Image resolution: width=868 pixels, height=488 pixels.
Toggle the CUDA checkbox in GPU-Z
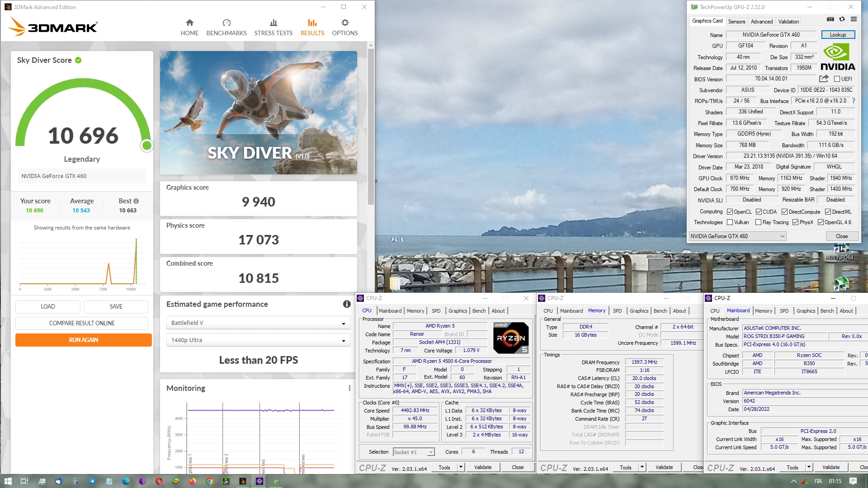click(759, 211)
